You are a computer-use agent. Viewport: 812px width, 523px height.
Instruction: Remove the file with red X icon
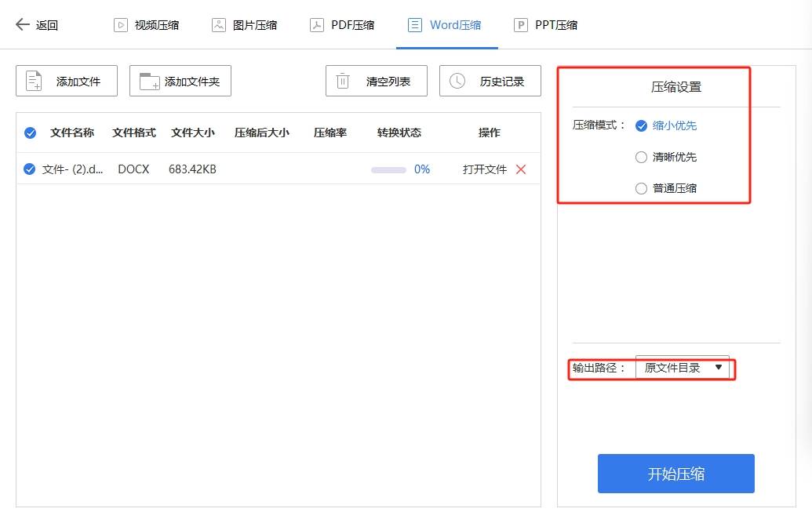coord(521,169)
